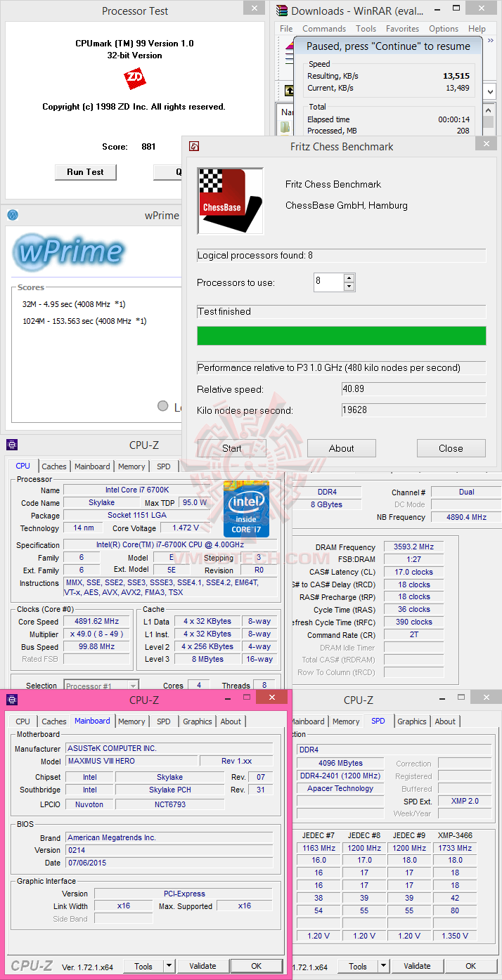The height and width of the screenshot is (980, 502).
Task: Click the Kilo nodes per second value 19628
Action: 413,410
